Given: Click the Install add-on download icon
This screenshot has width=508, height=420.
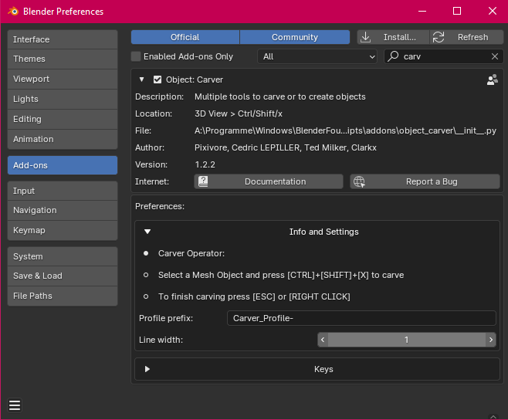Looking at the screenshot, I should point(365,37).
